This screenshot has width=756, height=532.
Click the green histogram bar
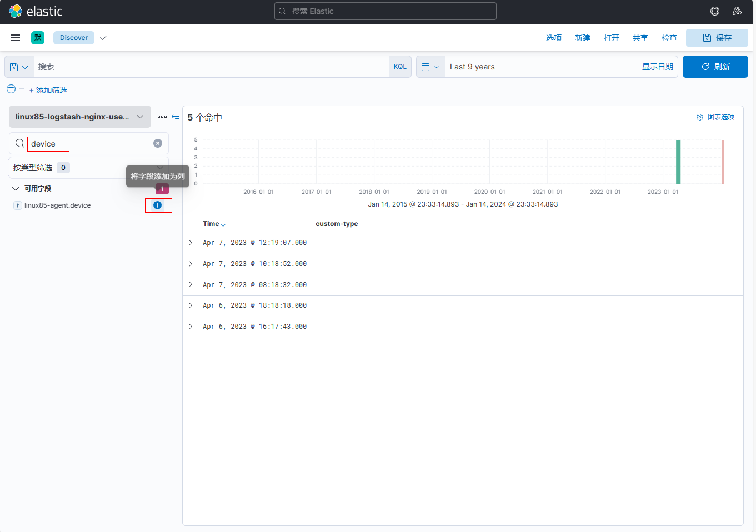[x=678, y=162]
